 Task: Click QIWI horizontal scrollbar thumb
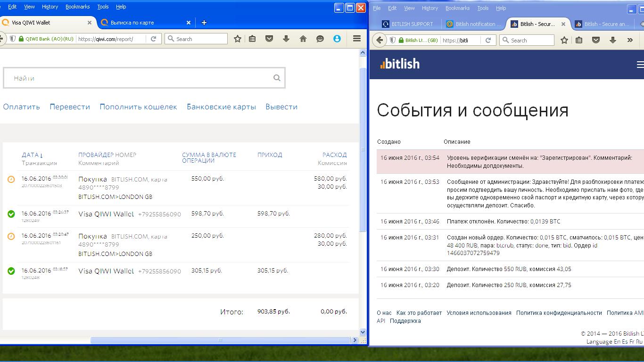click(220, 340)
